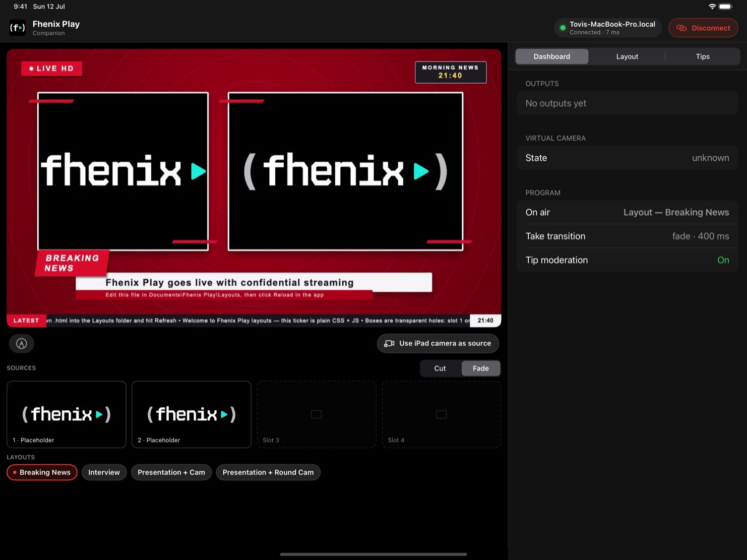Tap the empty placeholder icon in Slot 4
This screenshot has height=560, width=747.
click(x=441, y=414)
